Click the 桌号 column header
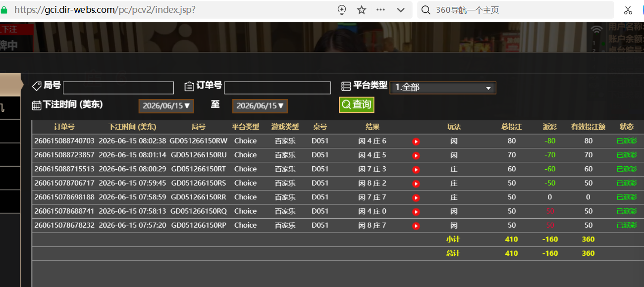The height and width of the screenshot is (287, 644). [x=320, y=127]
